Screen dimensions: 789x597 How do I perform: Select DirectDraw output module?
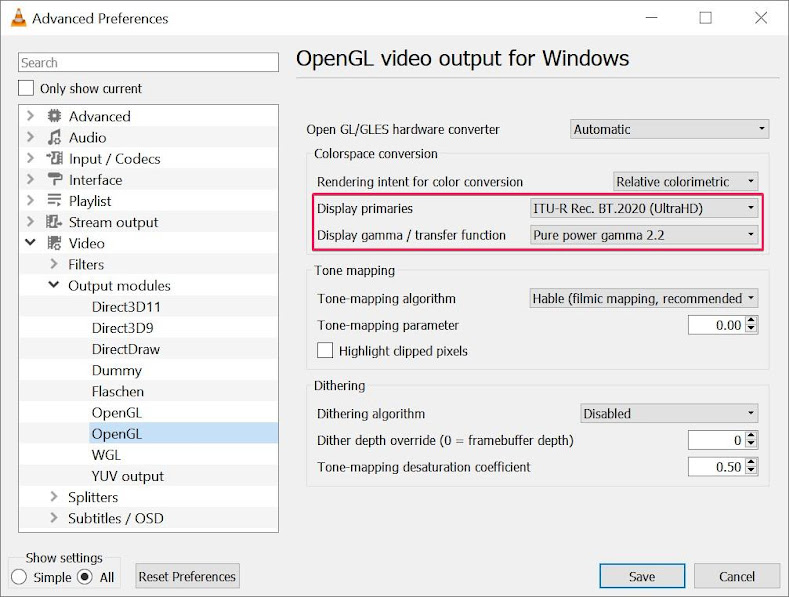[126, 349]
